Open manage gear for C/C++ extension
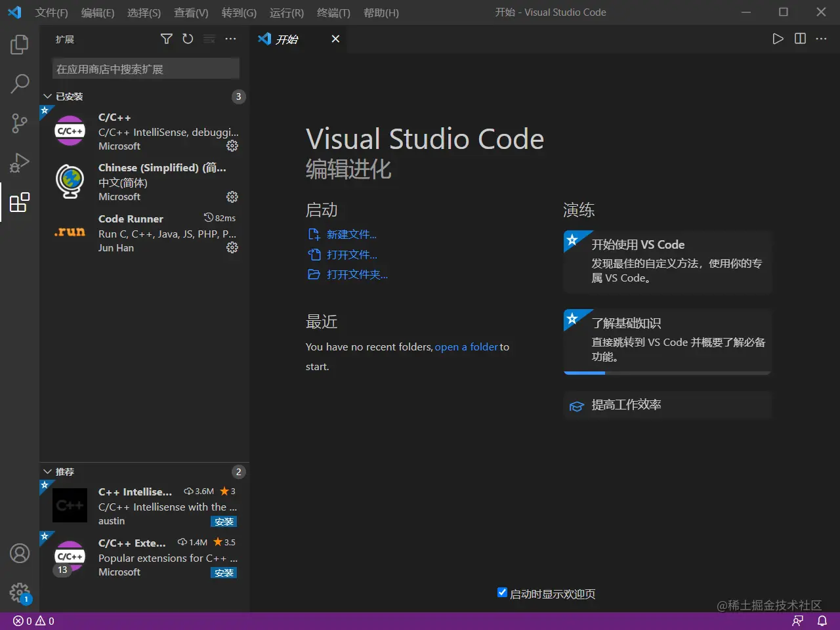This screenshot has width=840, height=630. 232,146
